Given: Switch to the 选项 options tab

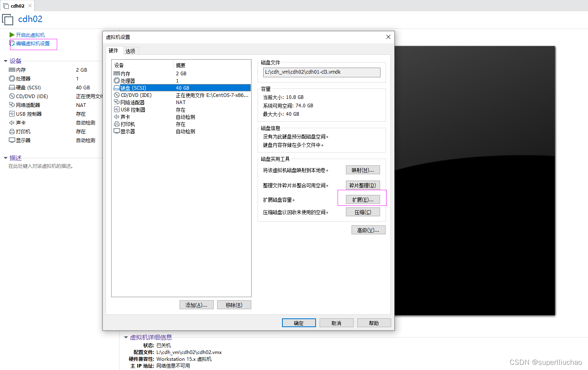Looking at the screenshot, I should pos(130,50).
